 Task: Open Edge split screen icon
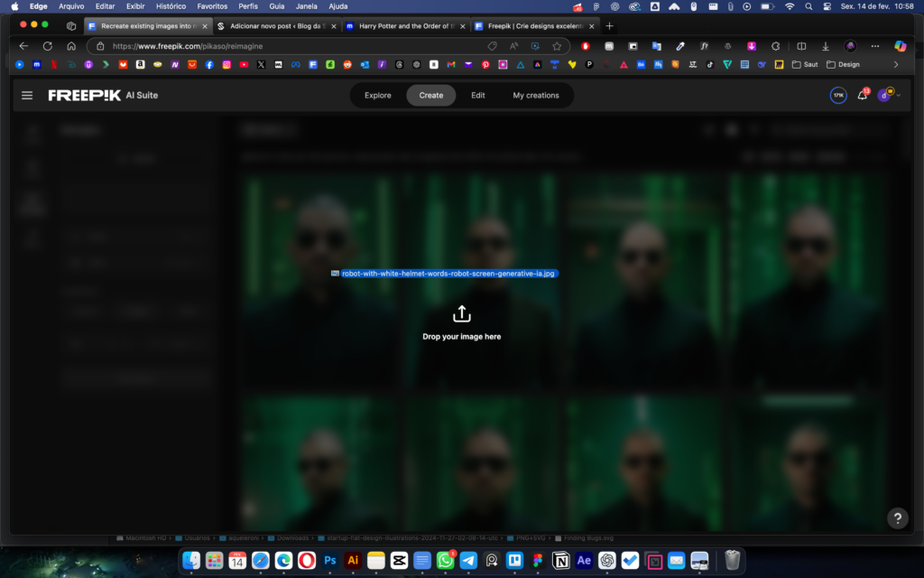coord(801,46)
